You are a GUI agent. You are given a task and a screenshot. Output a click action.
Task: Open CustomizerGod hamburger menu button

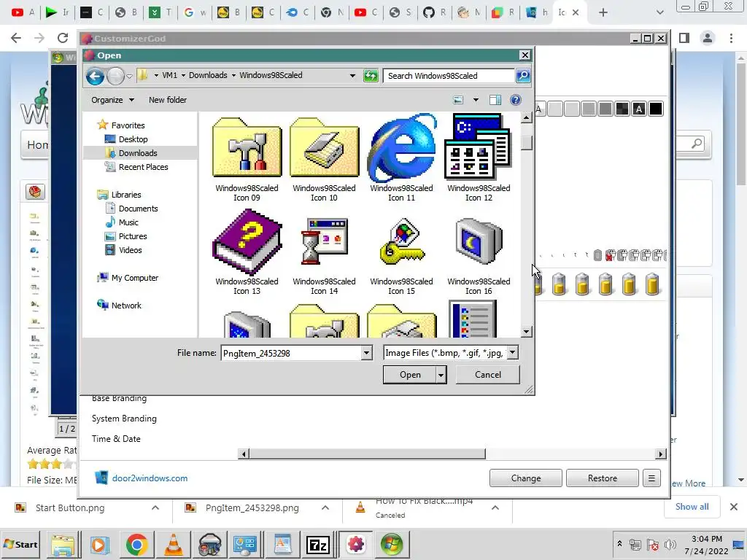coord(651,478)
